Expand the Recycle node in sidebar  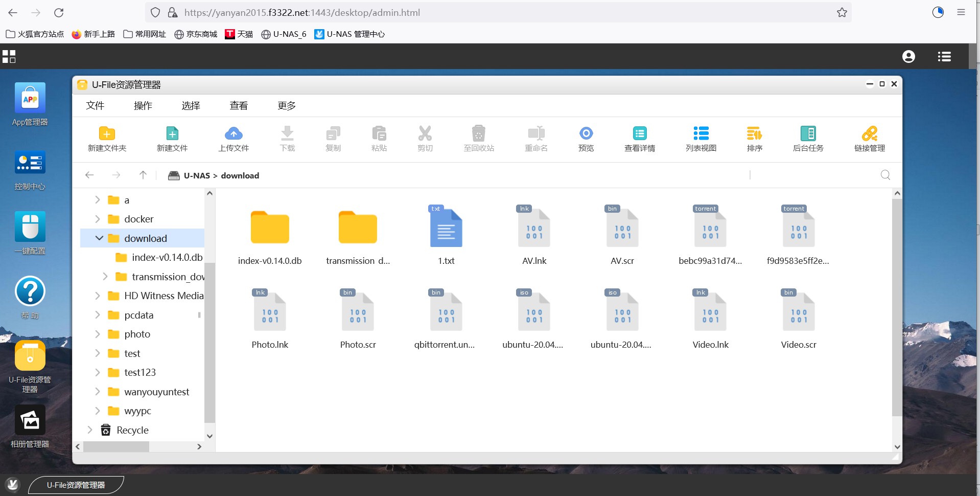pyautogui.click(x=90, y=430)
